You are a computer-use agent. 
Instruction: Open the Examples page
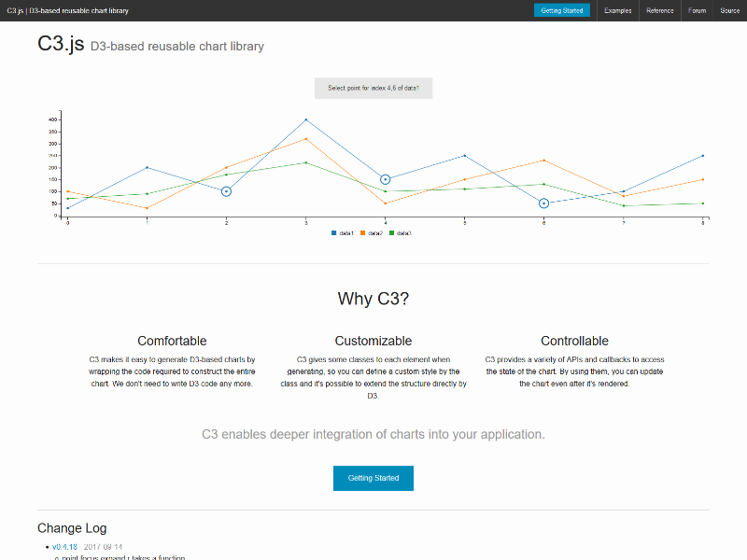pyautogui.click(x=617, y=10)
